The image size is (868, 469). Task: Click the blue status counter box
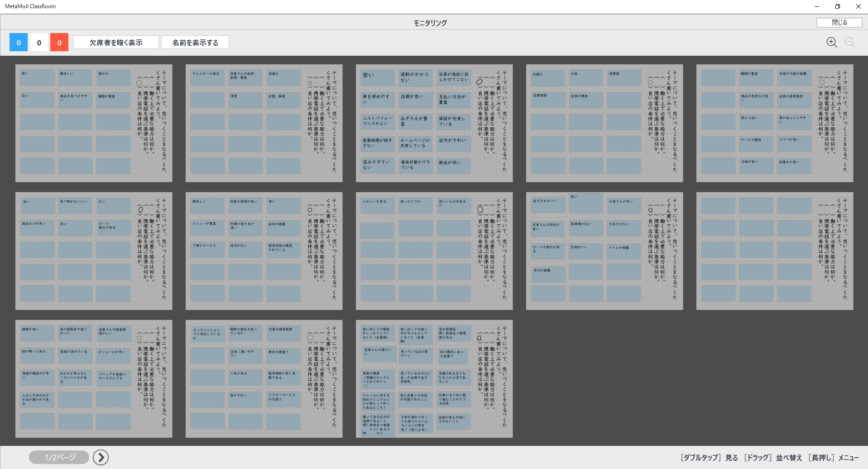19,43
